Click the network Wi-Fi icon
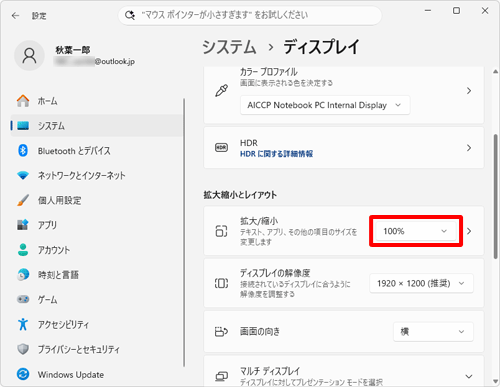 [23, 175]
